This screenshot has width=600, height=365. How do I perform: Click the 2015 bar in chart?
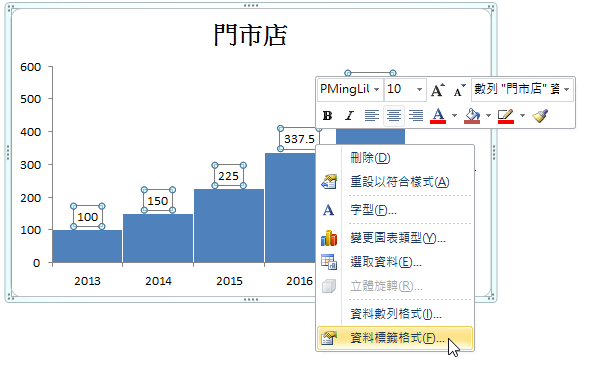click(x=229, y=226)
